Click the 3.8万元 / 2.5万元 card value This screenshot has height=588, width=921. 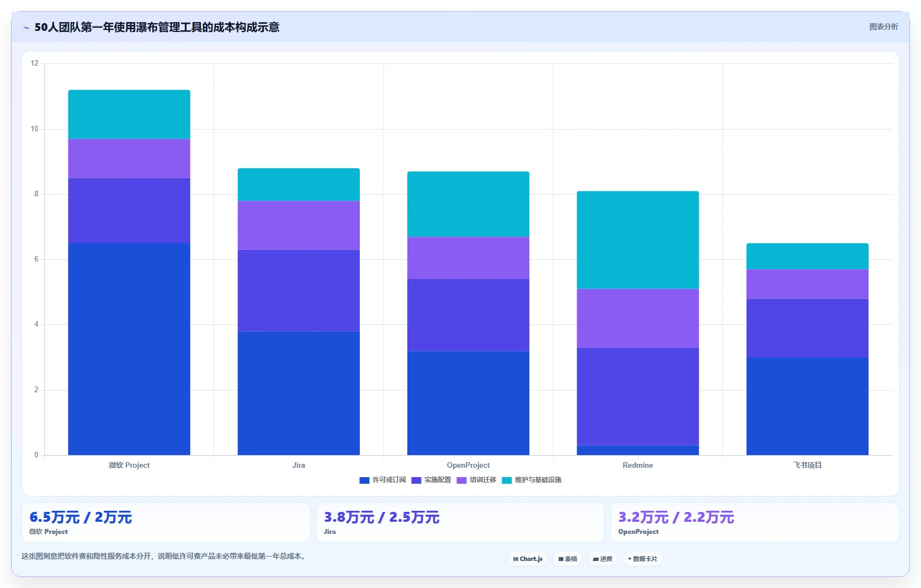(381, 517)
